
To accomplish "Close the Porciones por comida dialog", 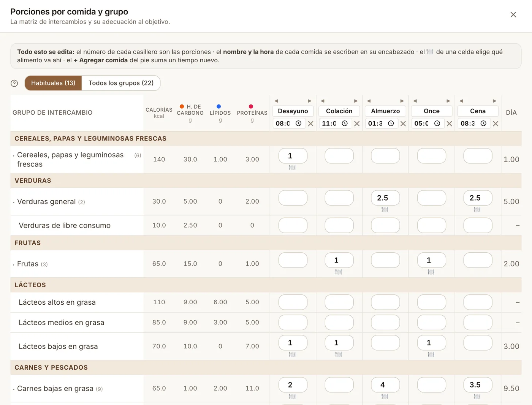I will click(513, 14).
